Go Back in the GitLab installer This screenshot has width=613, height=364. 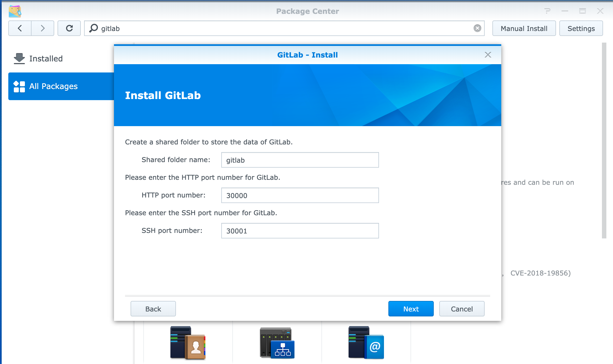pyautogui.click(x=153, y=309)
